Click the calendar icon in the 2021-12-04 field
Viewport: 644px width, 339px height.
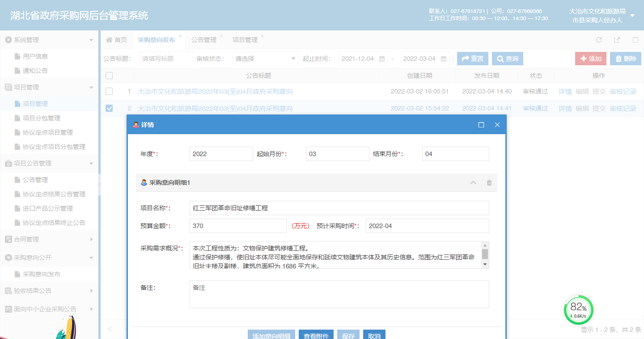(x=382, y=59)
